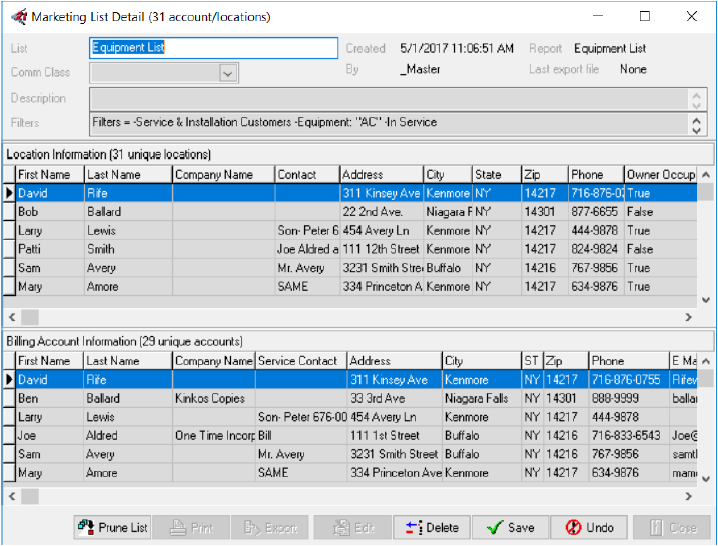Select row selector for Ben Ballard account

pyautogui.click(x=9, y=399)
